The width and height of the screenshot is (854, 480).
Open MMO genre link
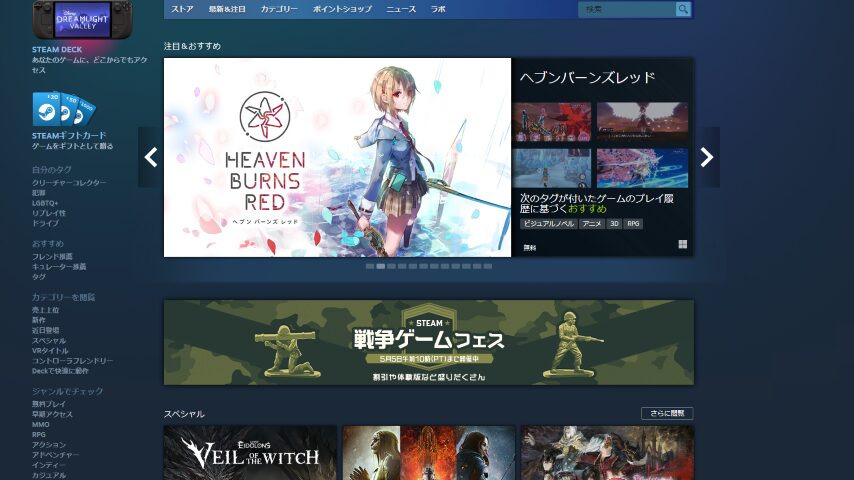point(40,424)
